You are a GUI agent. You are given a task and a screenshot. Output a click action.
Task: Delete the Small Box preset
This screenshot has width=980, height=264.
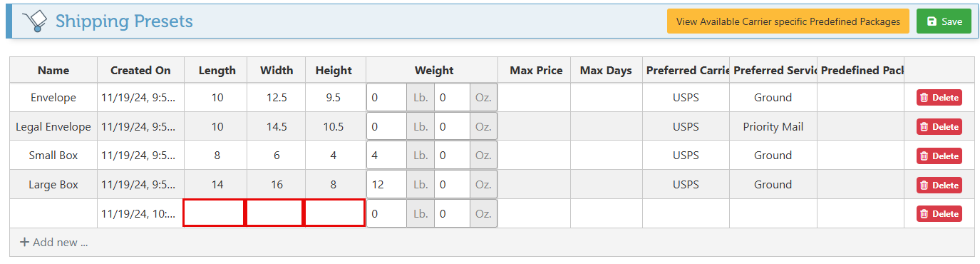pyautogui.click(x=939, y=156)
